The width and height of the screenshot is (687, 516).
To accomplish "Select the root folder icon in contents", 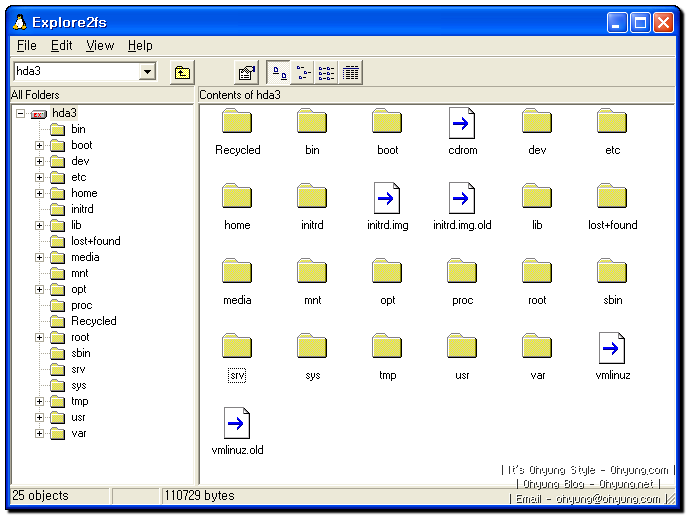I will [537, 271].
